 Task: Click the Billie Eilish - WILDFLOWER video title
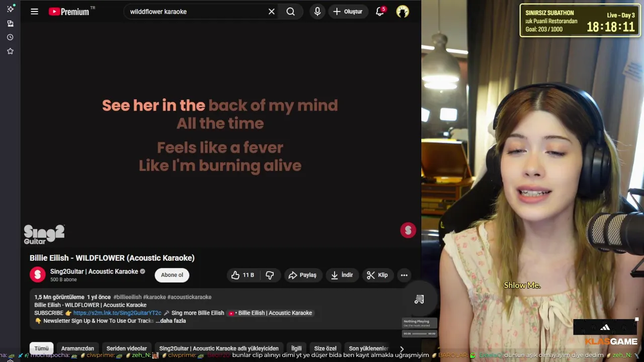(x=112, y=258)
